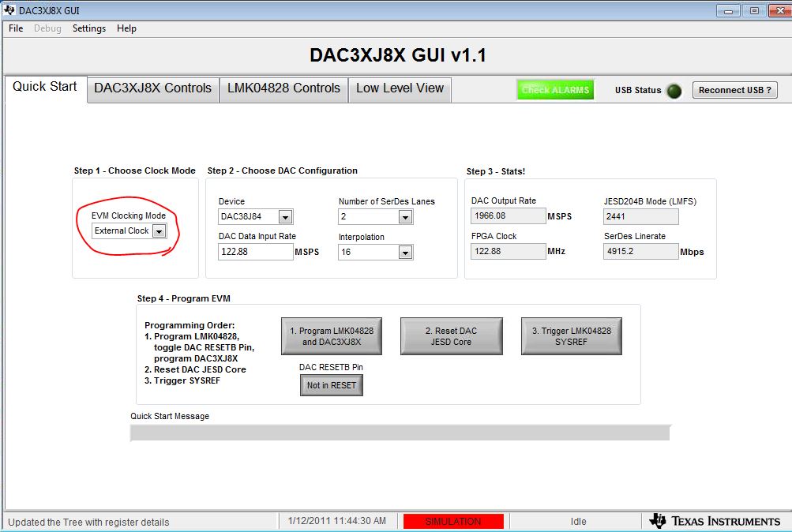Click the 'Step 4 - Program EVM' heading
Screen dimensions: 792x532
click(183, 298)
